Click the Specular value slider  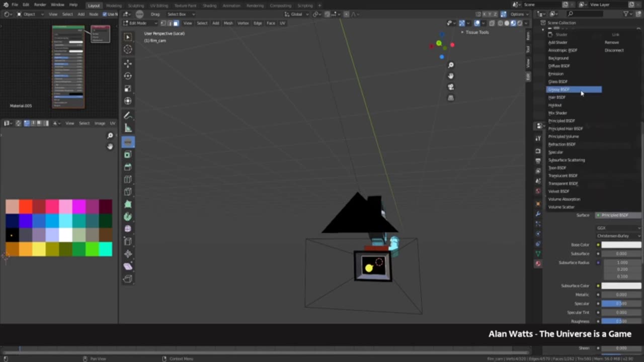click(x=621, y=304)
